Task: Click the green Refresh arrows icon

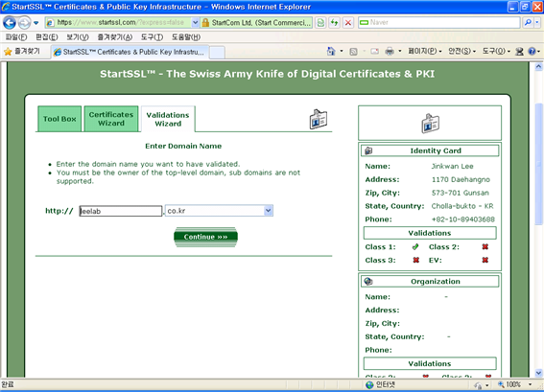Action: click(x=335, y=23)
